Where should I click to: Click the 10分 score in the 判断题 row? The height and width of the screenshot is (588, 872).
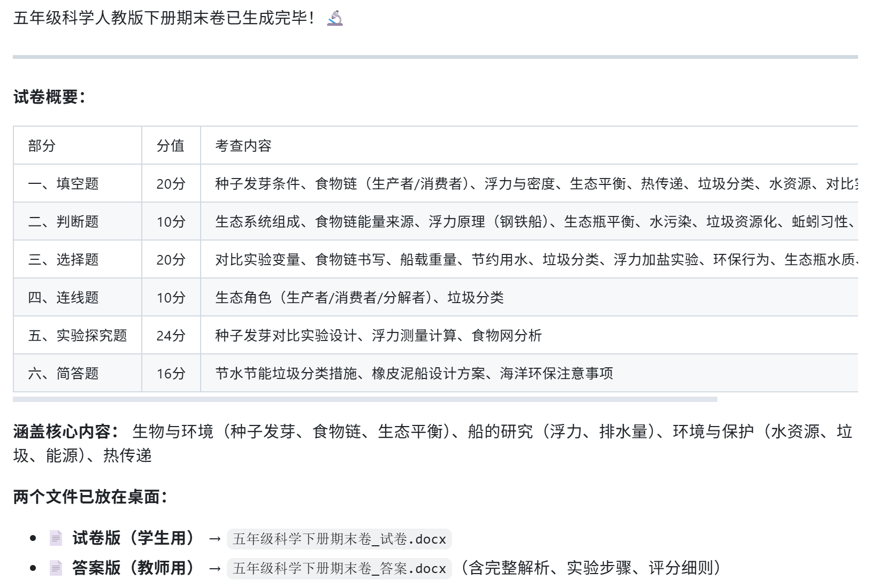pyautogui.click(x=171, y=221)
